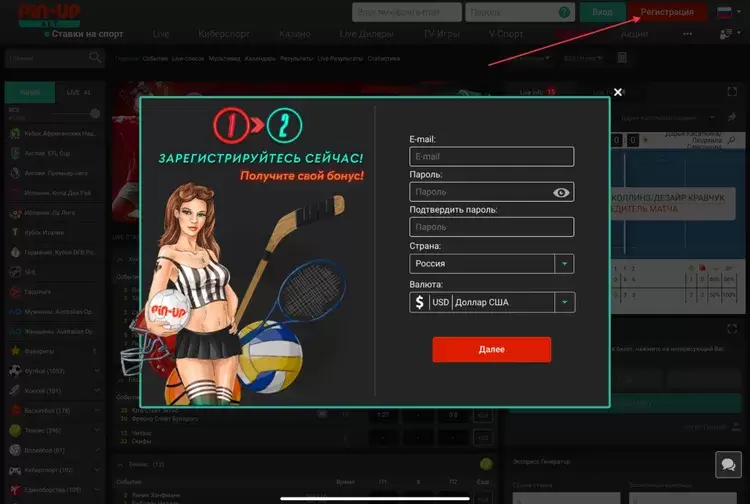Open the live chat bubble icon

click(x=728, y=464)
